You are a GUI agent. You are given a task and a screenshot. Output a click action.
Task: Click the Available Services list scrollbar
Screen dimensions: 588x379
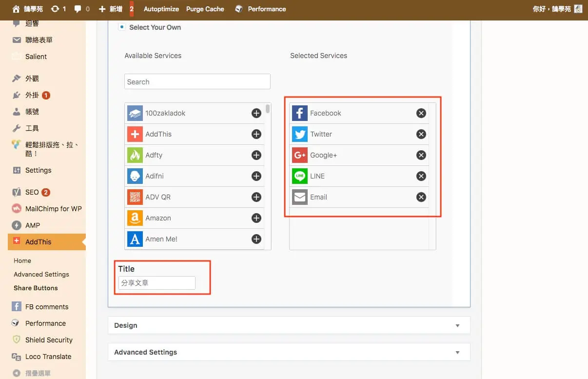click(268, 109)
